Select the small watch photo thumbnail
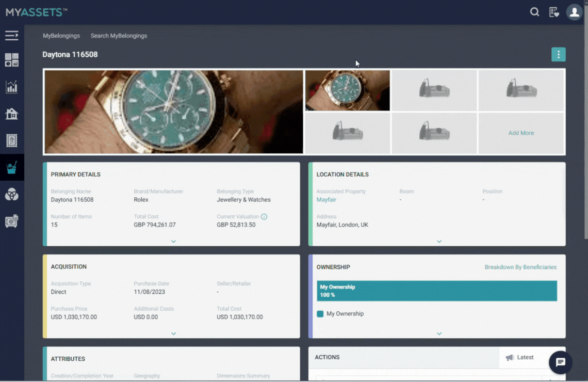Image resolution: width=588 pixels, height=382 pixels. tap(347, 90)
